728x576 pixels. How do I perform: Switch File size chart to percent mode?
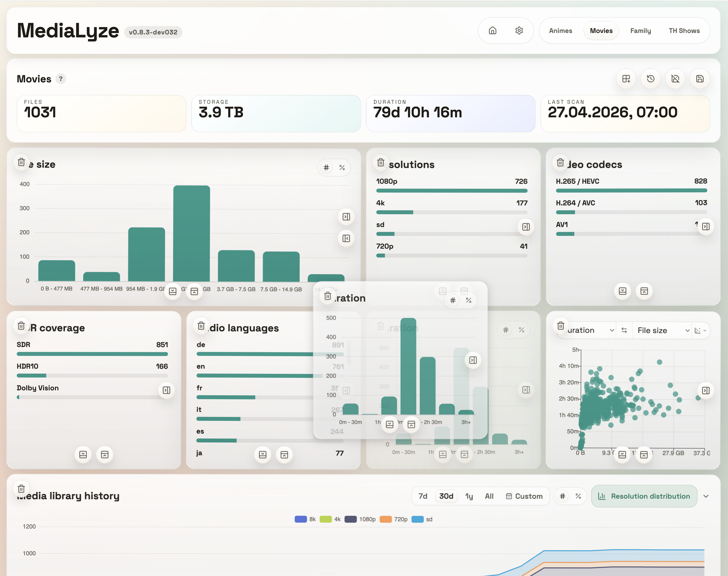(x=342, y=167)
